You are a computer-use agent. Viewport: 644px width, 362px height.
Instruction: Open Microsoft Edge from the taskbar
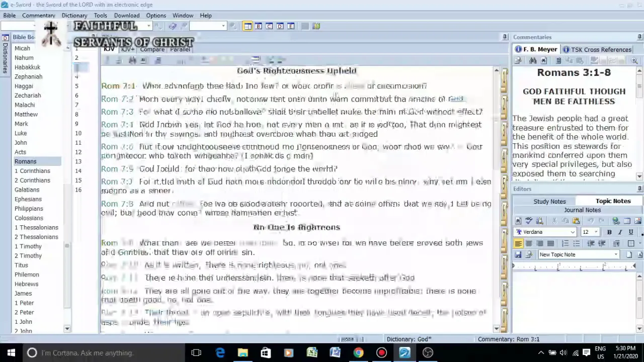220,352
